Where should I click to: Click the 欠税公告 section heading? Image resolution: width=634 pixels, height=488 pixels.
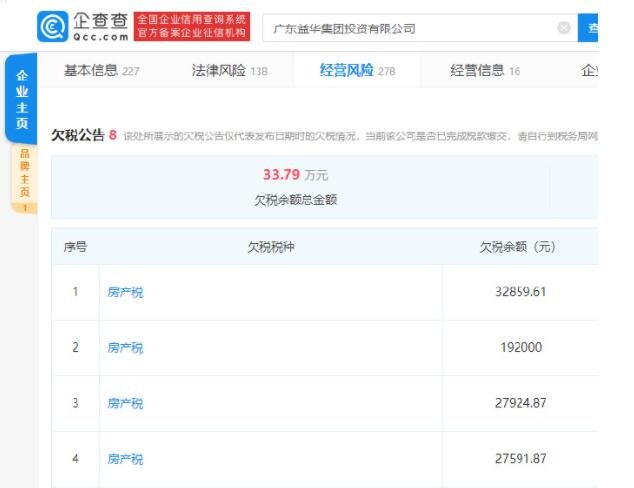coord(78,135)
